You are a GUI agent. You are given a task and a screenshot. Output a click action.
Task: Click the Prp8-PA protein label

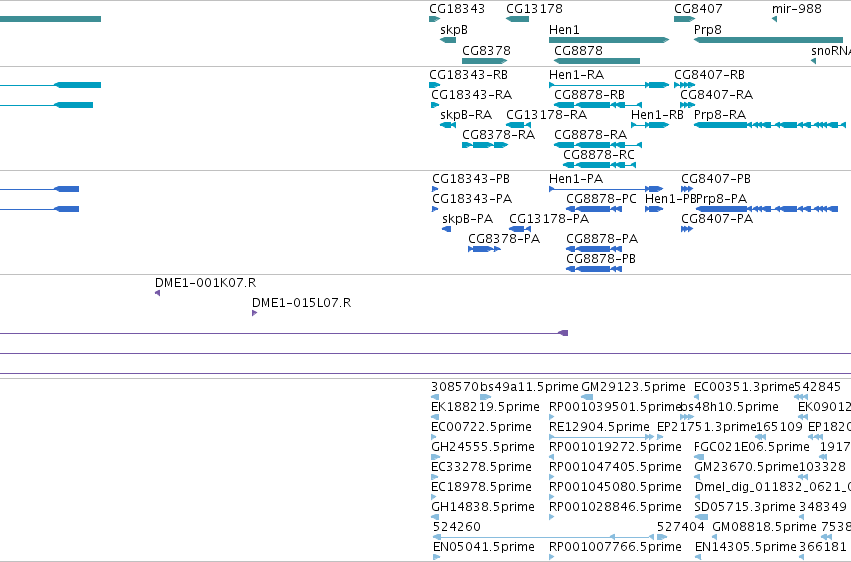click(722, 199)
